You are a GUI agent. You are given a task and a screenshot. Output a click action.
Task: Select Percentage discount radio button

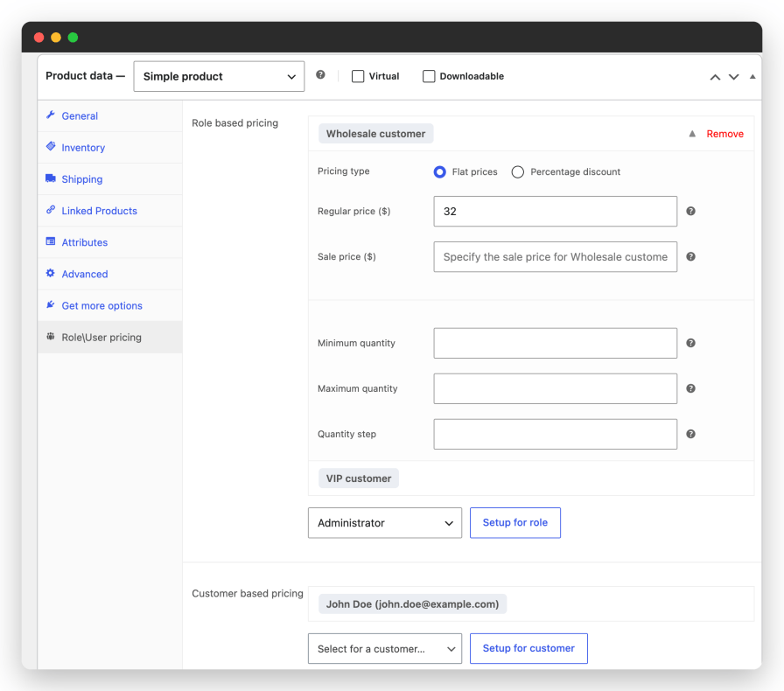pyautogui.click(x=517, y=172)
